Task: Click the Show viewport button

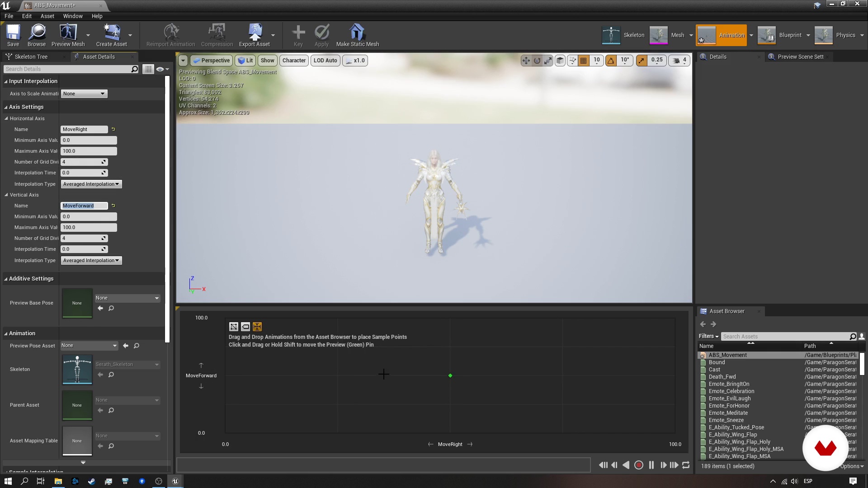Action: [267, 61]
